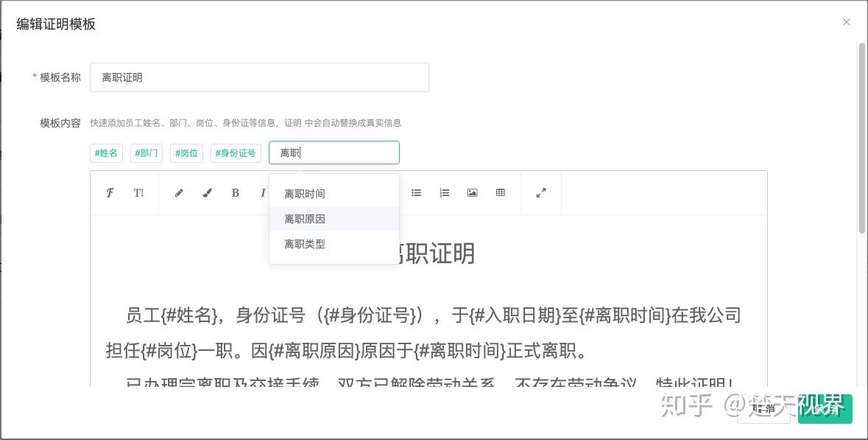
Task: Click the {#入职日期} placeholder in the body
Action: [515, 315]
